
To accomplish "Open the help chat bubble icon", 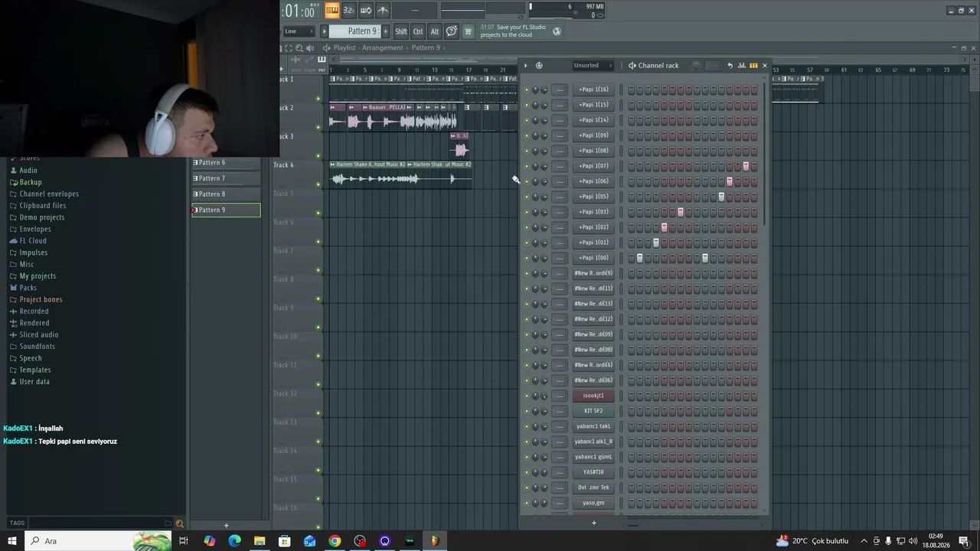I will click(452, 31).
